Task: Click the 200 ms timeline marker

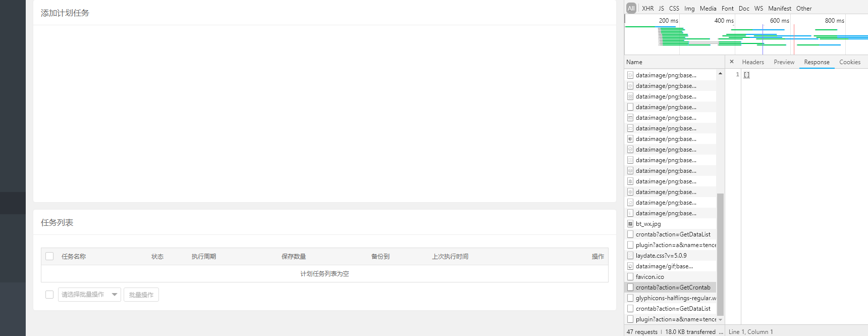Action: tap(668, 21)
